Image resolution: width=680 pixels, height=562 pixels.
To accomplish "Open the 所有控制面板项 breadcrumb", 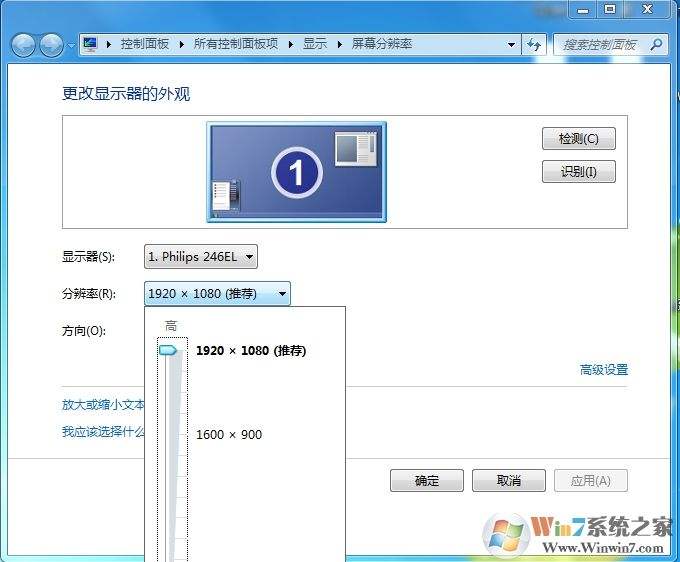I will [236, 44].
